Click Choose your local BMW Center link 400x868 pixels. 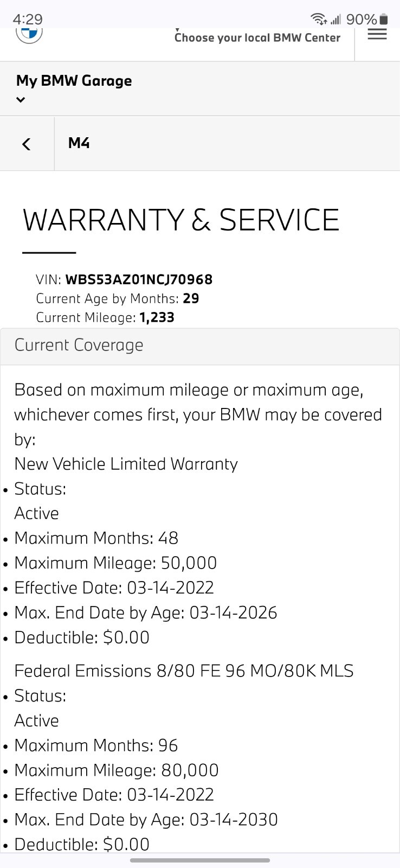click(257, 37)
